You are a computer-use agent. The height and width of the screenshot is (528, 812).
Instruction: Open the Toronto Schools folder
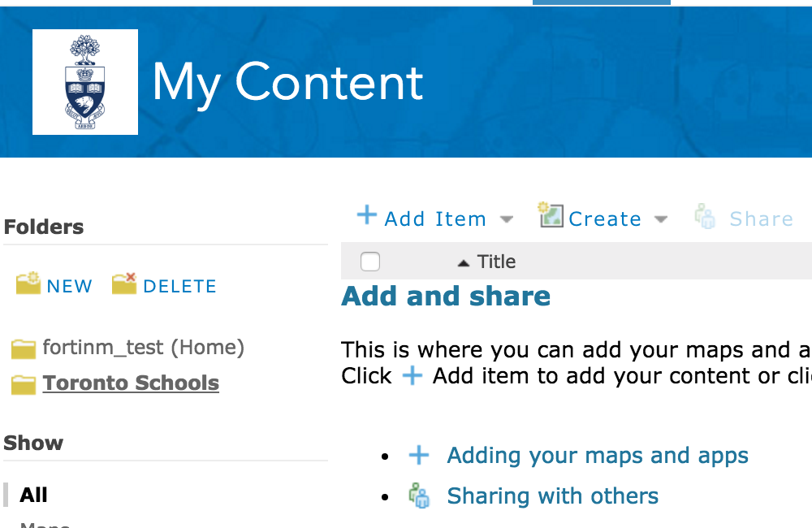(131, 383)
